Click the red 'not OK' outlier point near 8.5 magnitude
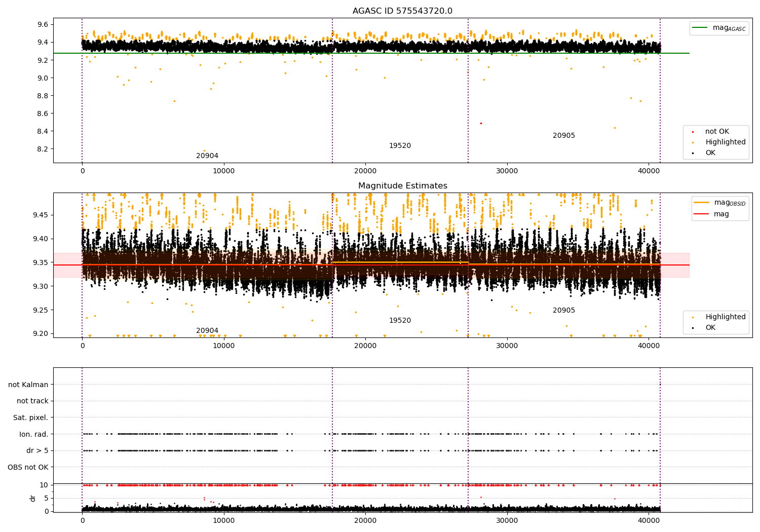 click(x=481, y=123)
